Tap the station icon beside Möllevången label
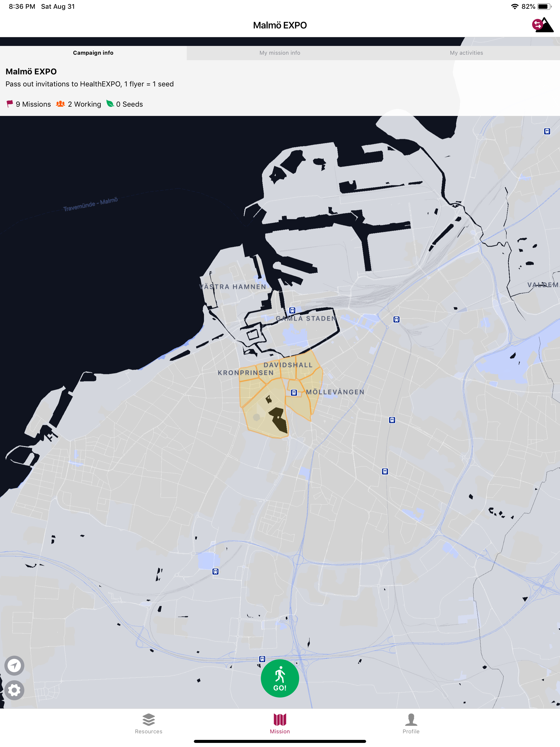 (294, 392)
